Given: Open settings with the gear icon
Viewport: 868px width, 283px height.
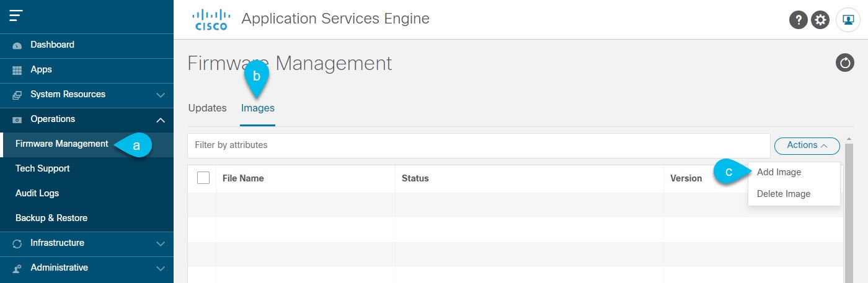Looking at the screenshot, I should (820, 20).
